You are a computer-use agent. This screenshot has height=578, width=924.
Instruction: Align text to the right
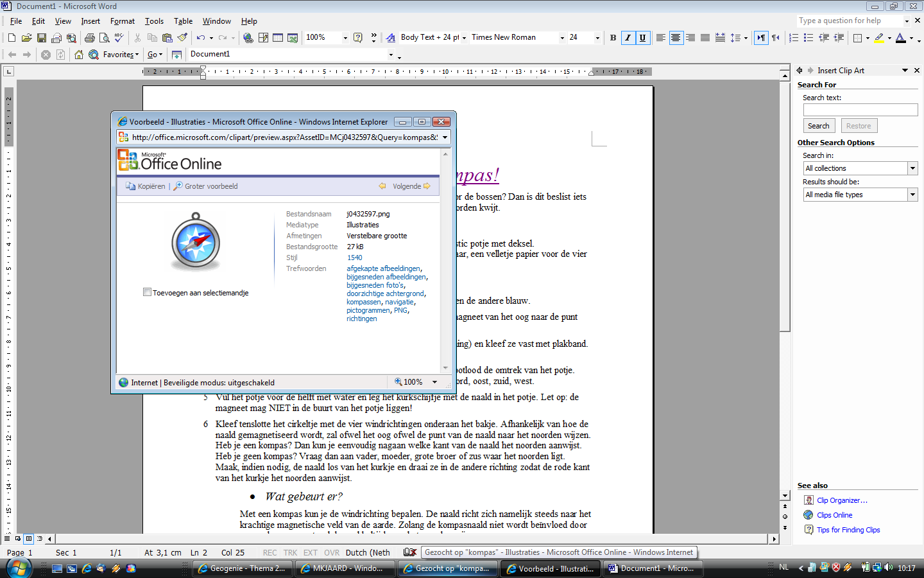pyautogui.click(x=690, y=38)
